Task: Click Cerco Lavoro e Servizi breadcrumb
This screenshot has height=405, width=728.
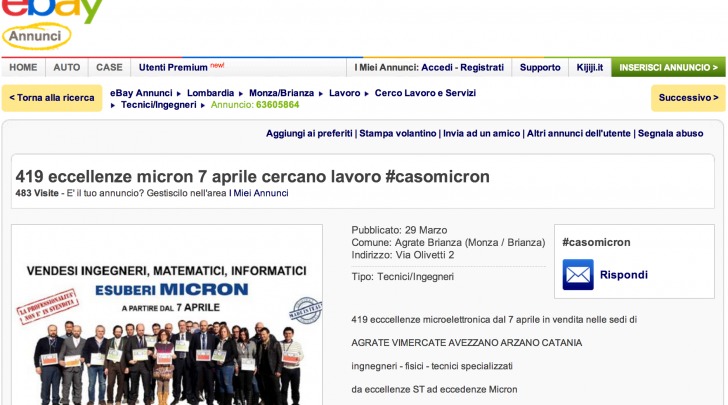Action: 425,93
